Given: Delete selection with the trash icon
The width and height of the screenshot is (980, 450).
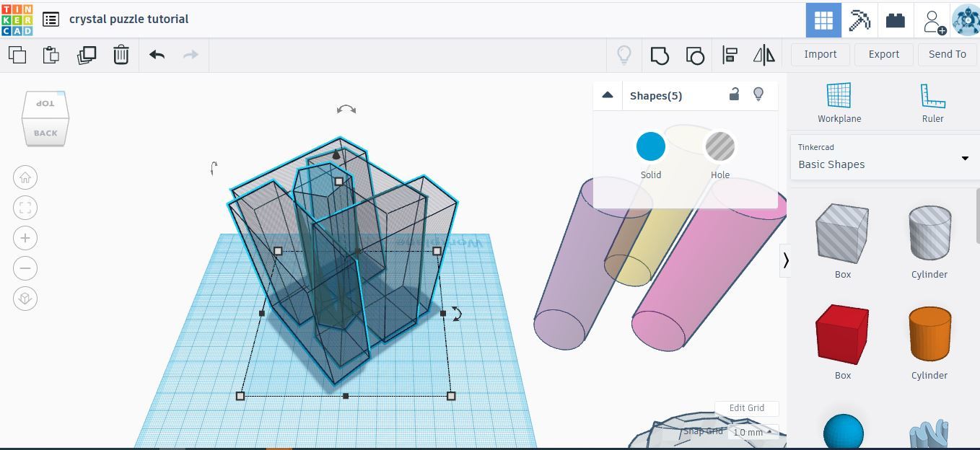Looking at the screenshot, I should coord(121,54).
